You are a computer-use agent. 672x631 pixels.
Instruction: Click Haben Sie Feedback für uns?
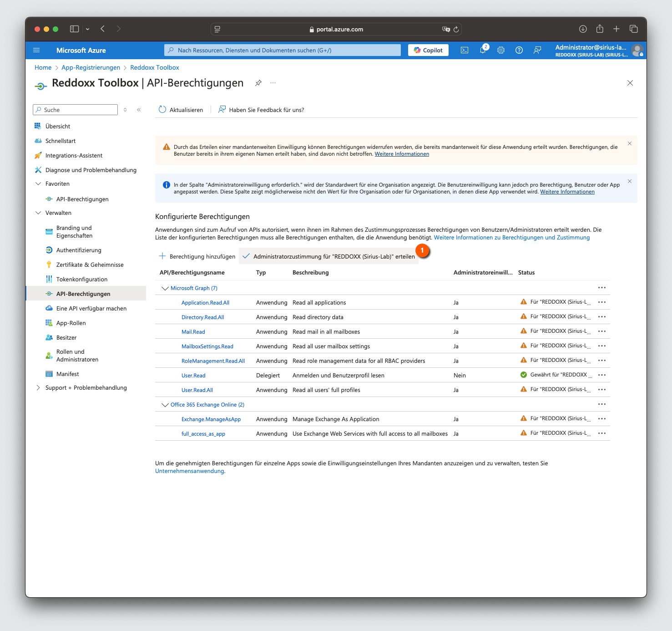point(261,110)
